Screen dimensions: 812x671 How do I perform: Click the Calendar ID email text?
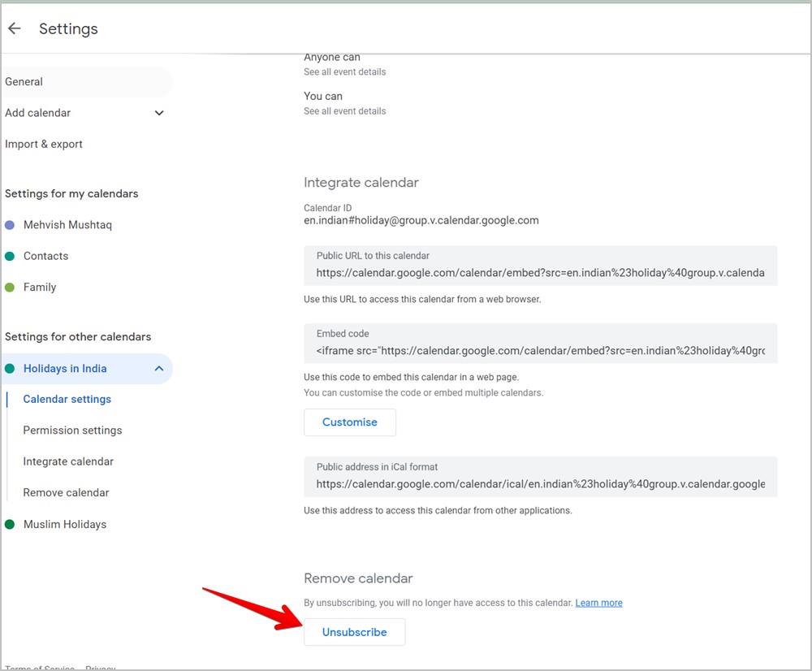(x=421, y=220)
